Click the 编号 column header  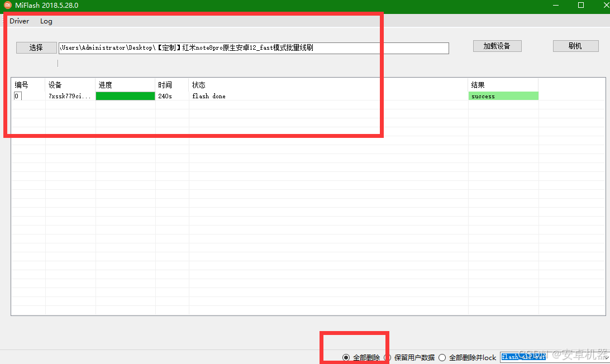click(x=28, y=85)
